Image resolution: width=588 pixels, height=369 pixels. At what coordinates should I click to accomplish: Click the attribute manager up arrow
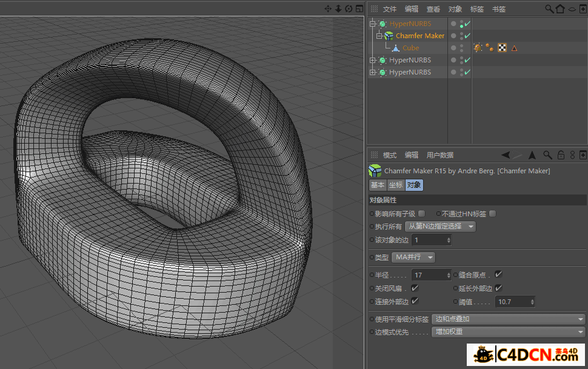(x=532, y=155)
